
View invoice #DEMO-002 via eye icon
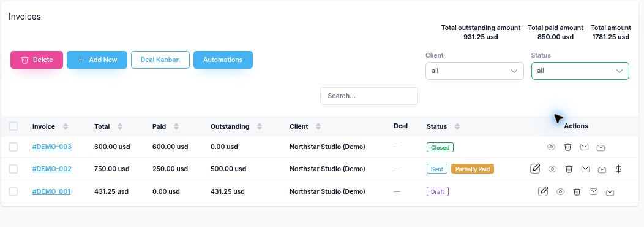(552, 169)
